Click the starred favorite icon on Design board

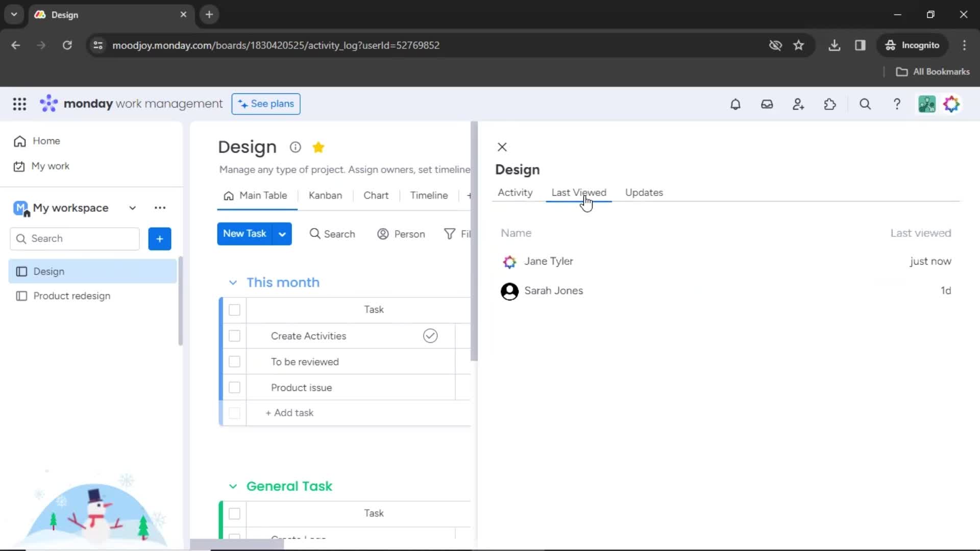pos(319,147)
